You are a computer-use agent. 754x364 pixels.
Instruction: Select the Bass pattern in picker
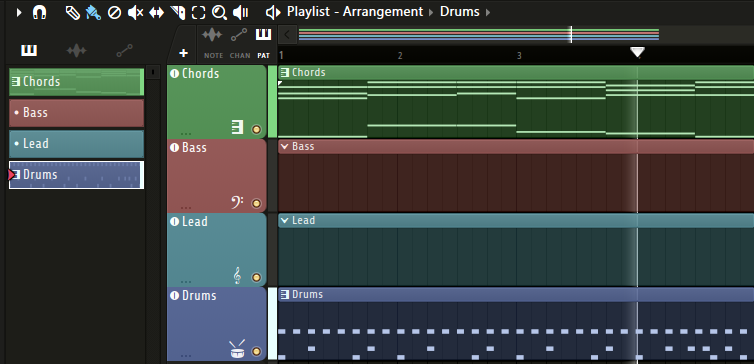[x=76, y=113]
